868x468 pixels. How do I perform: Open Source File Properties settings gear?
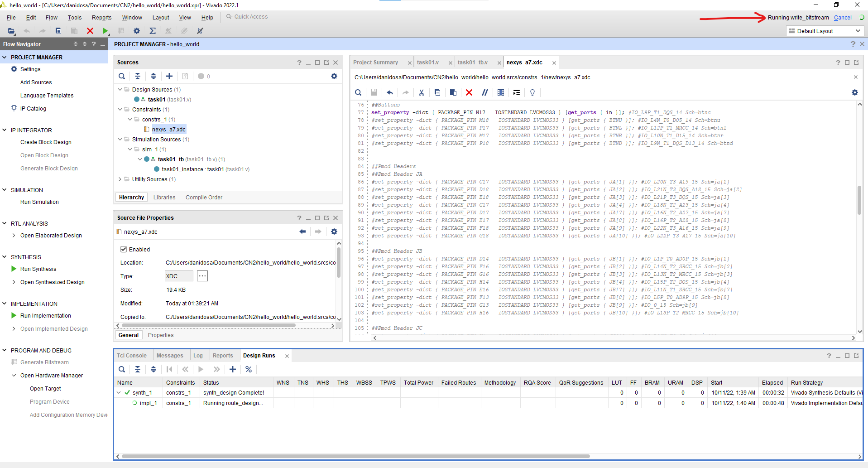point(334,232)
